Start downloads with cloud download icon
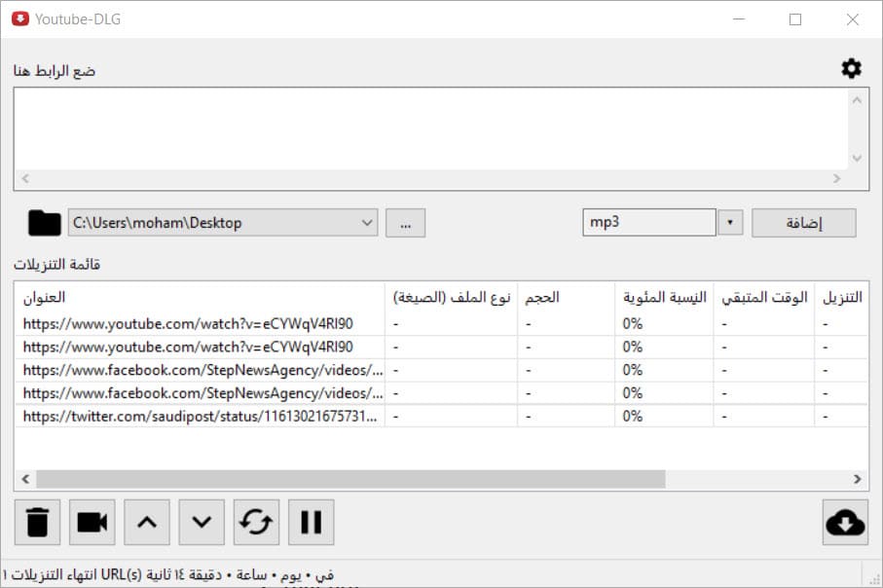This screenshot has width=883, height=588. (844, 522)
